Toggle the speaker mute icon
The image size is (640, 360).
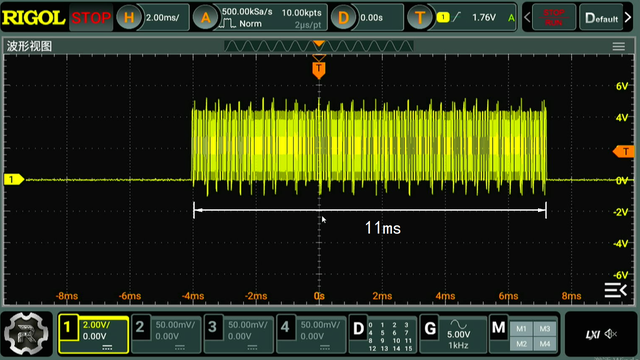611,334
